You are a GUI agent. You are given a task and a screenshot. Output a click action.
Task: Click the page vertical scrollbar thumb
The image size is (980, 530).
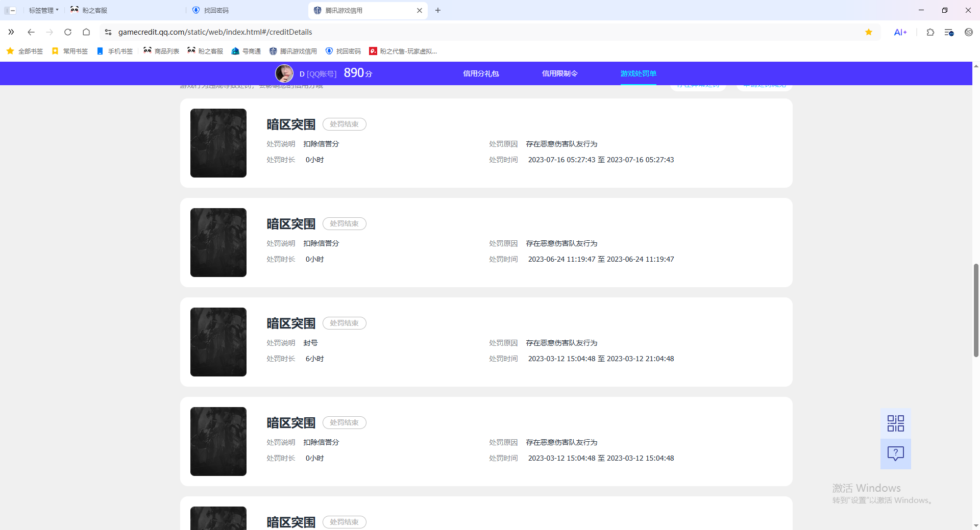coord(976,310)
